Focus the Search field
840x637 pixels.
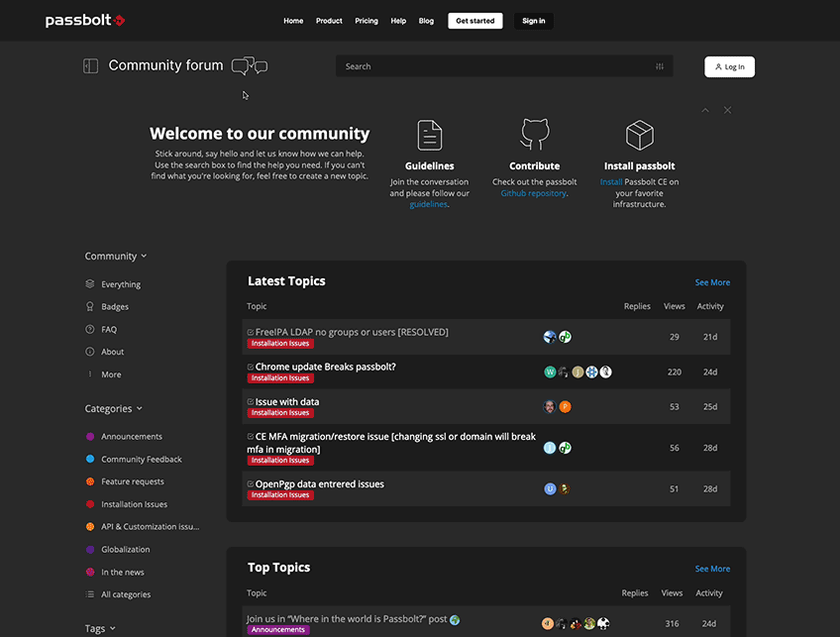click(x=504, y=66)
